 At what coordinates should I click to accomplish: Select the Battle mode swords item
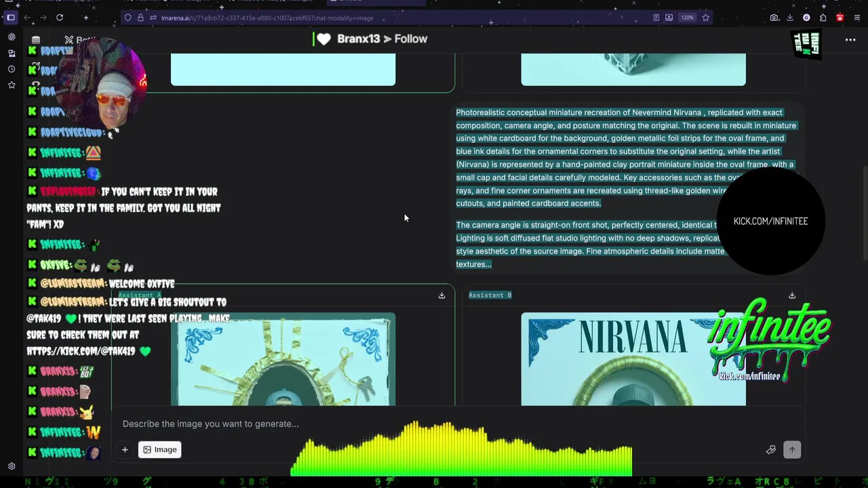(x=80, y=40)
